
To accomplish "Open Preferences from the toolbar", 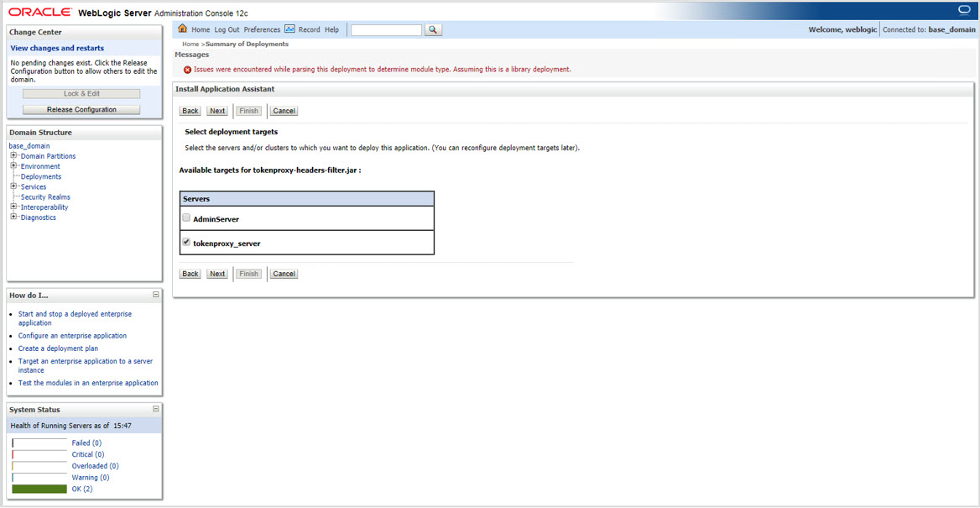I will 262,29.
